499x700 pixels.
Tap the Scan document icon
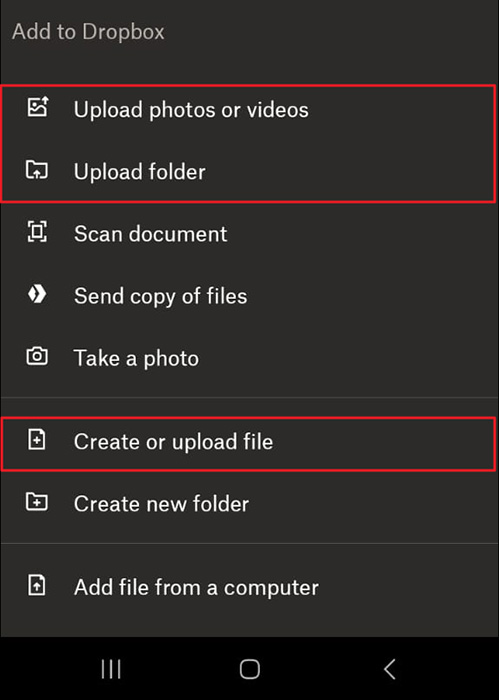point(37,232)
